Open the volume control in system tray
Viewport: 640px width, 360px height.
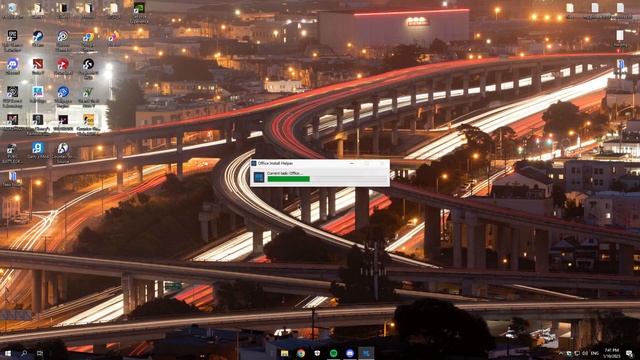tap(585, 353)
